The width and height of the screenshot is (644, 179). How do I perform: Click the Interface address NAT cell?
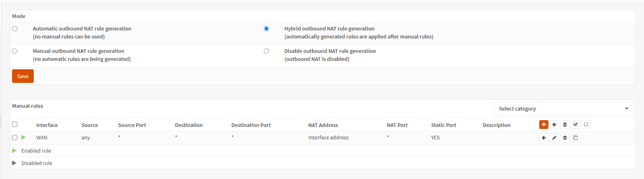tap(328, 138)
